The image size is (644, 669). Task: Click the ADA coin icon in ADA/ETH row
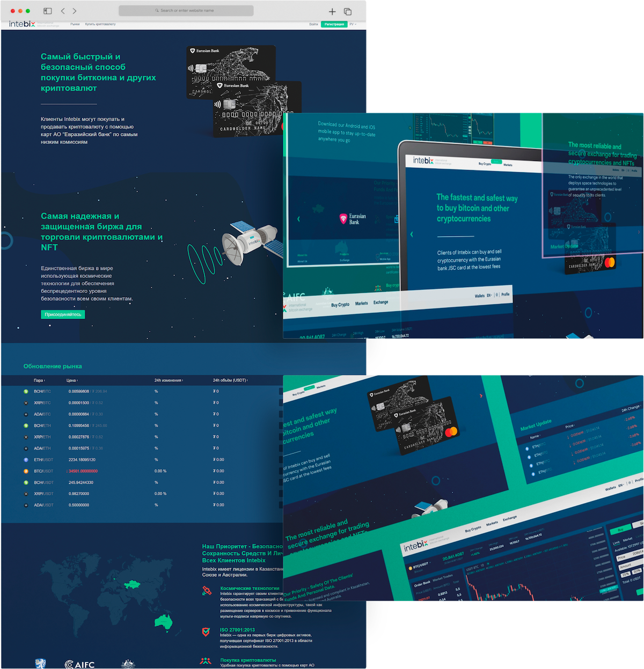[26, 449]
